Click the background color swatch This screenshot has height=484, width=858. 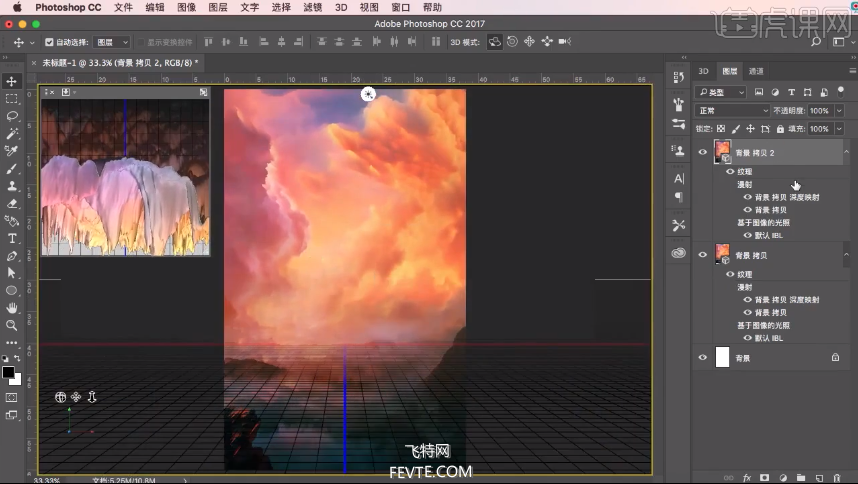[16, 380]
